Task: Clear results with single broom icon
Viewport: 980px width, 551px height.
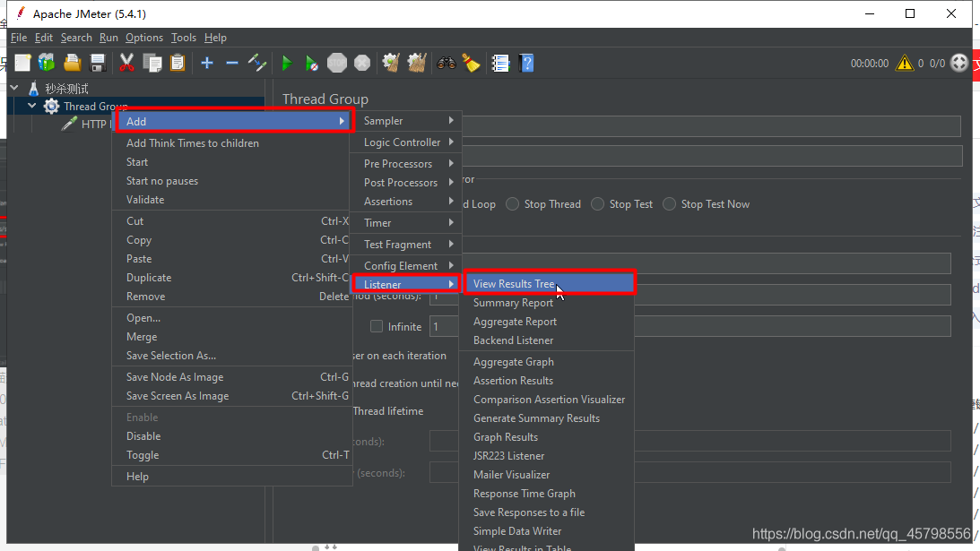Action: click(391, 63)
